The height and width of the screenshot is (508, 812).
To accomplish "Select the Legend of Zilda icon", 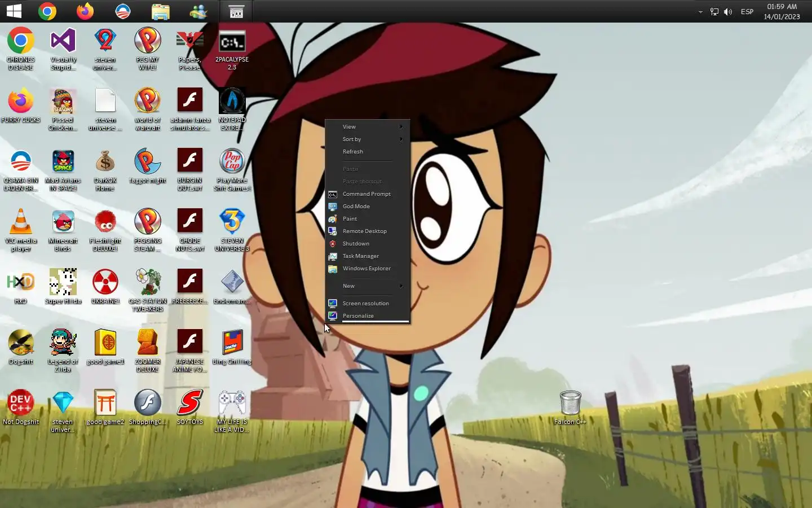I will [63, 351].
